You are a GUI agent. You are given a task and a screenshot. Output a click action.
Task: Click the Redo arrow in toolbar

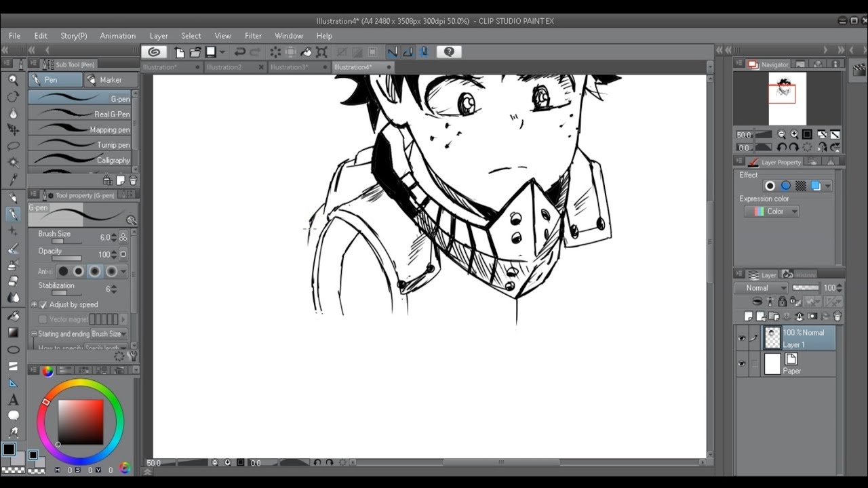point(256,52)
